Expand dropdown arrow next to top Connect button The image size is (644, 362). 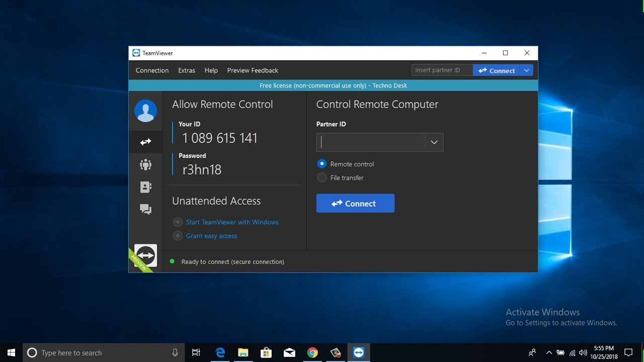click(x=526, y=70)
